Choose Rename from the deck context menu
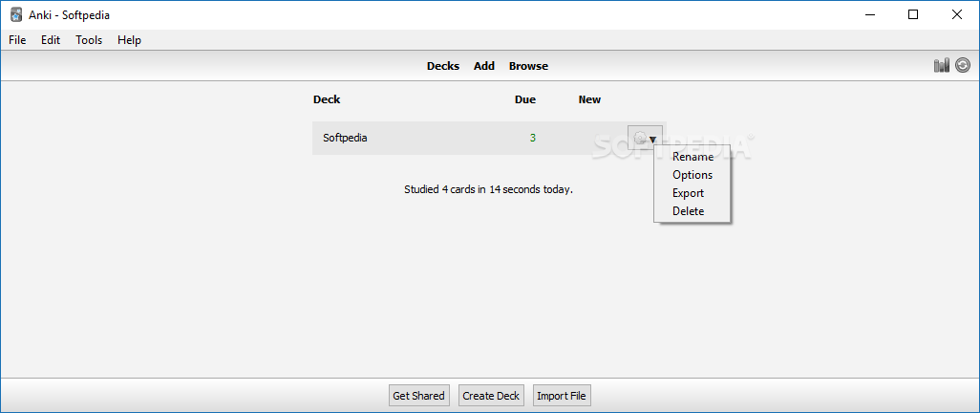This screenshot has height=413, width=980. click(x=692, y=157)
